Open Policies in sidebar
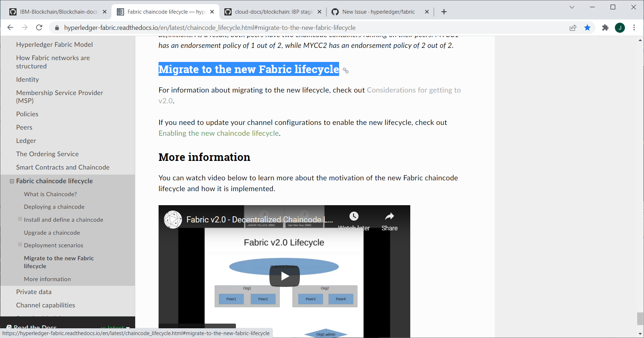Viewport: 644px width, 338px height. pos(27,114)
